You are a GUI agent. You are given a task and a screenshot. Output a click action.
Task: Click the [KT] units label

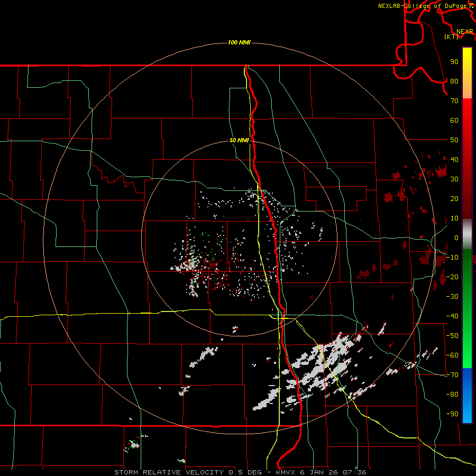(452, 36)
